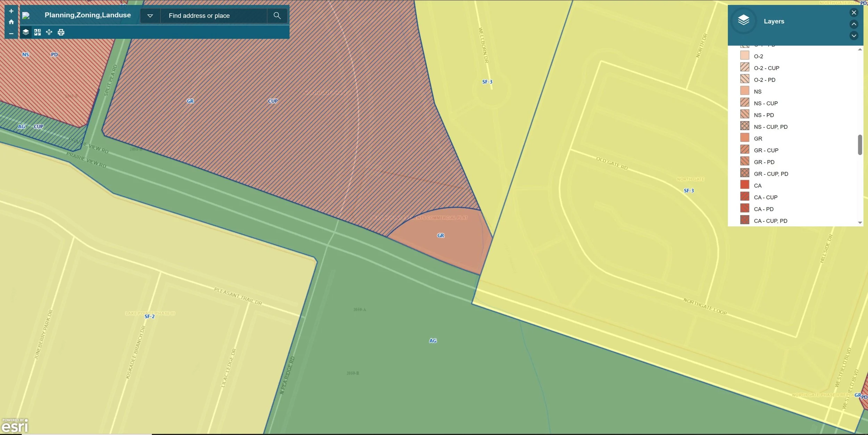868x435 pixels.
Task: Zoom out on the map
Action: tap(11, 33)
